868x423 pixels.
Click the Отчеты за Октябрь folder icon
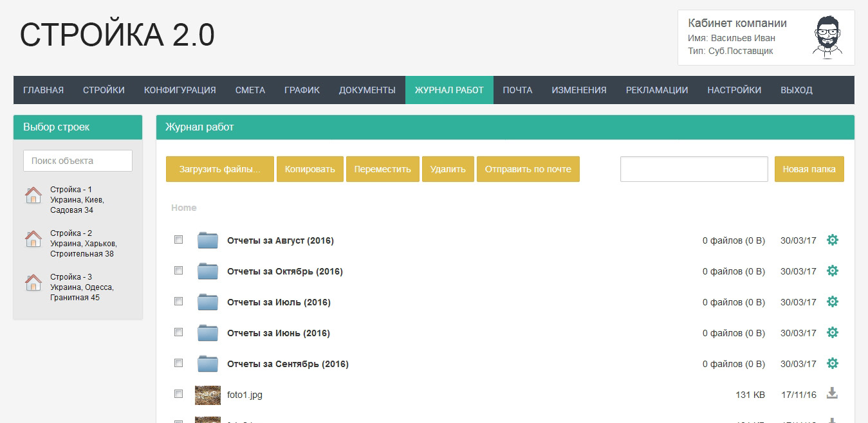208,271
